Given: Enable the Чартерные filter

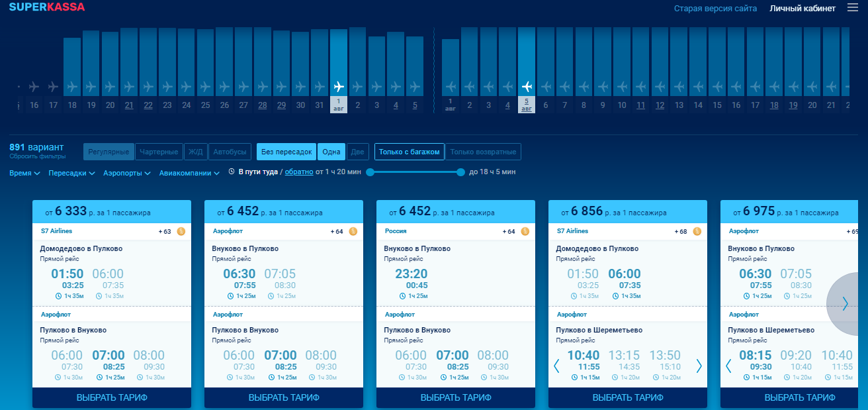Looking at the screenshot, I should point(159,152).
